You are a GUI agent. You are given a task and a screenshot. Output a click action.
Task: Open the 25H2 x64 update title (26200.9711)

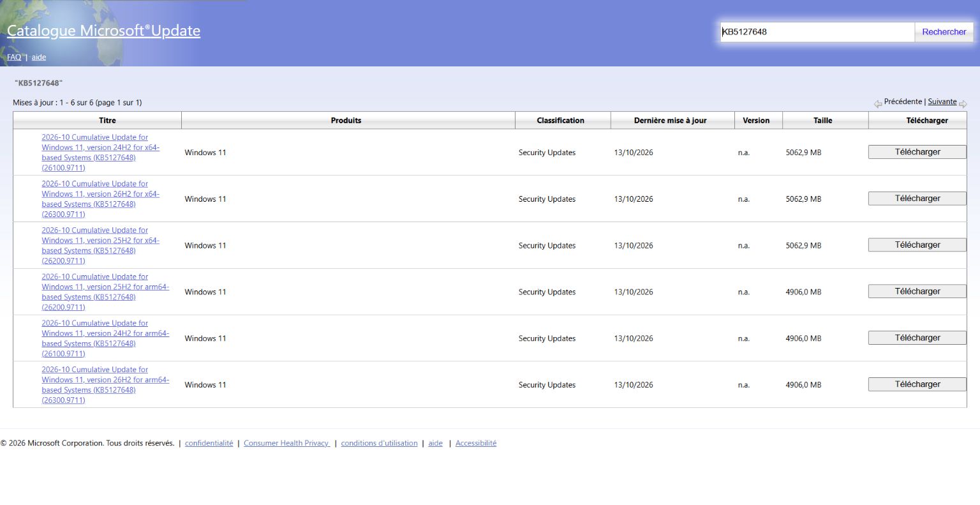(x=101, y=246)
